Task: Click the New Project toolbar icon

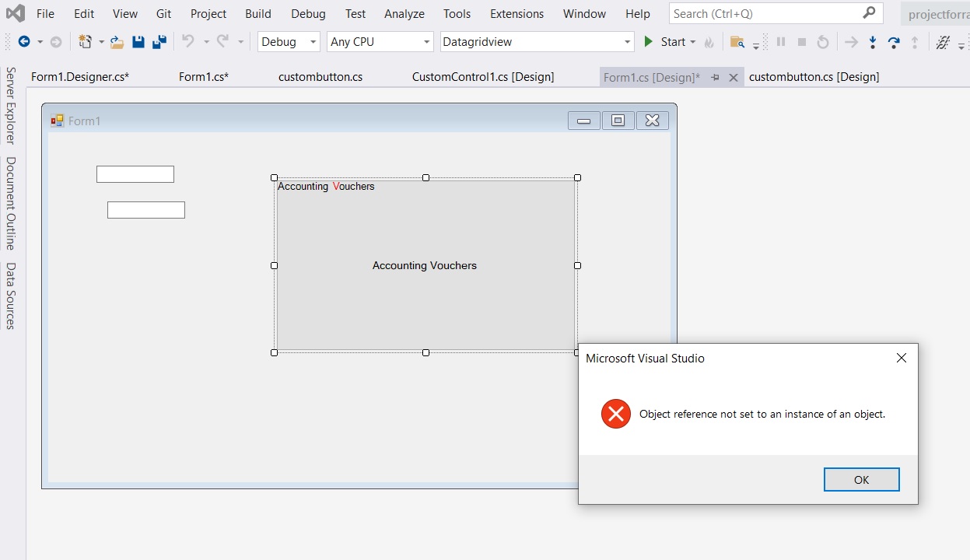Action: pos(85,42)
